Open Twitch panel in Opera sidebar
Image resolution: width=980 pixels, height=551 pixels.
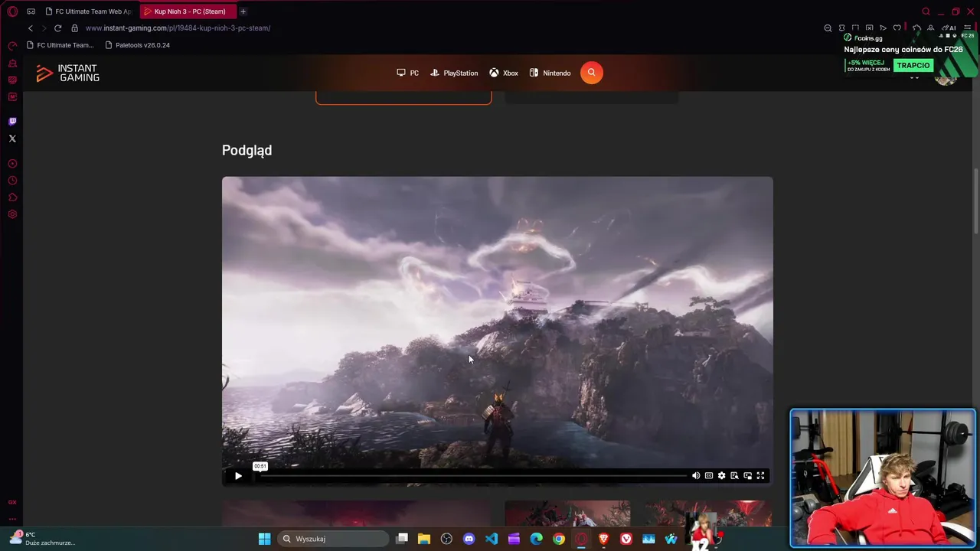(12, 122)
